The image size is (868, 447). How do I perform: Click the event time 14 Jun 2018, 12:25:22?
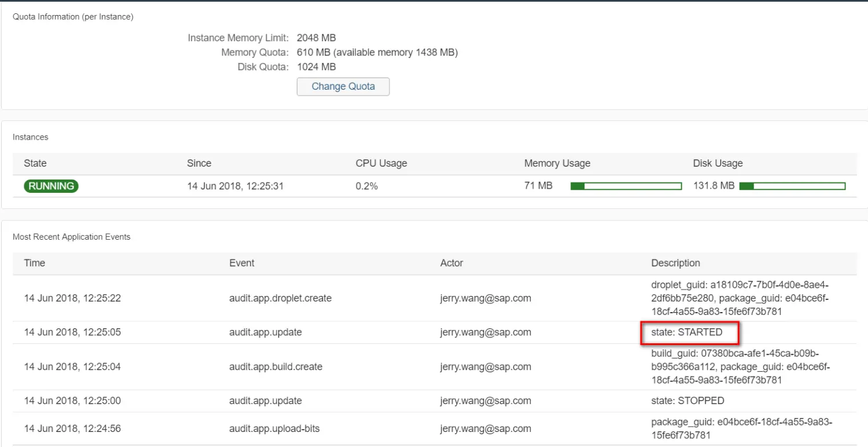(x=72, y=298)
